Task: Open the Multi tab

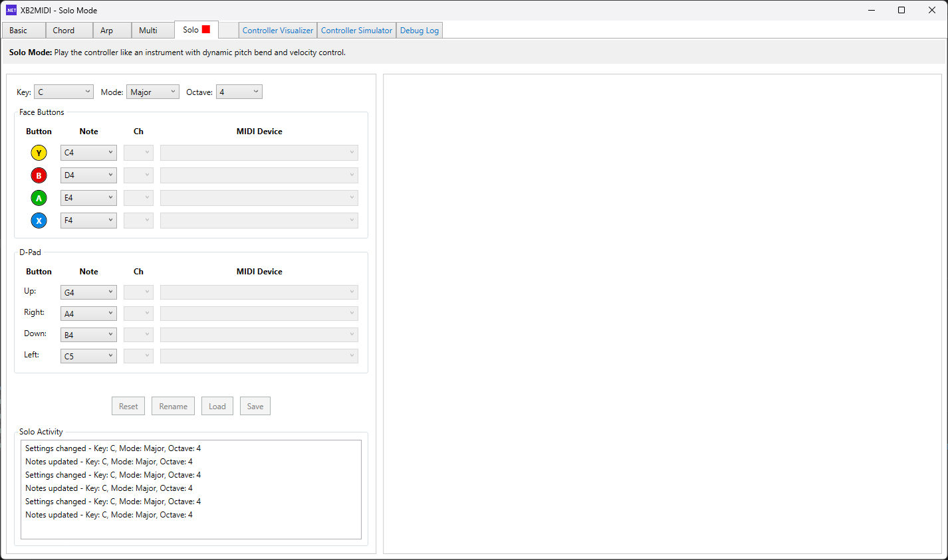Action: click(148, 31)
